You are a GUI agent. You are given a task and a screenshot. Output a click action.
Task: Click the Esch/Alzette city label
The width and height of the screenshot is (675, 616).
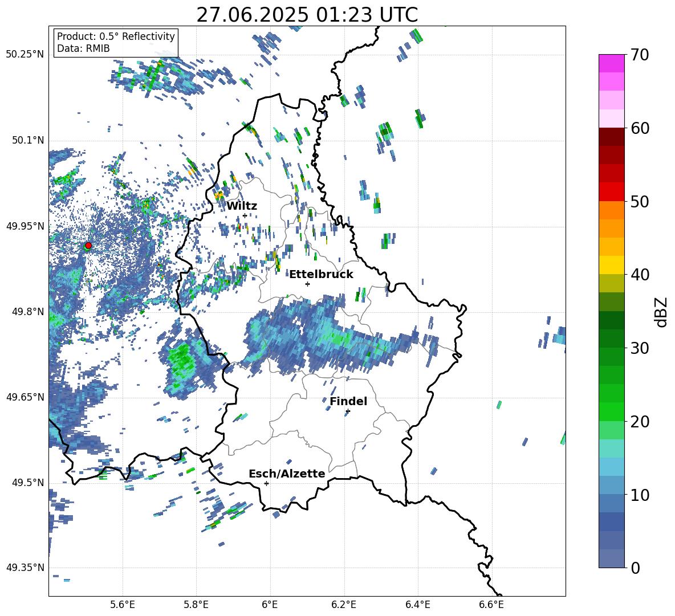click(287, 474)
